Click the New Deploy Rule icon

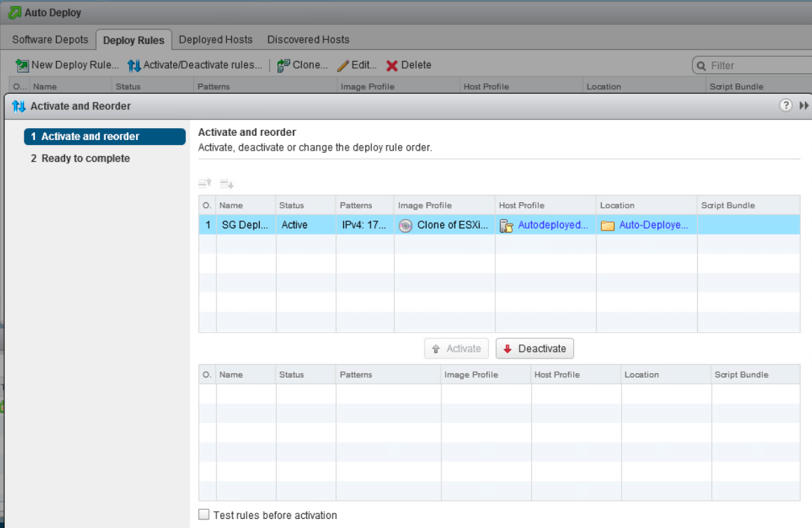tap(22, 65)
